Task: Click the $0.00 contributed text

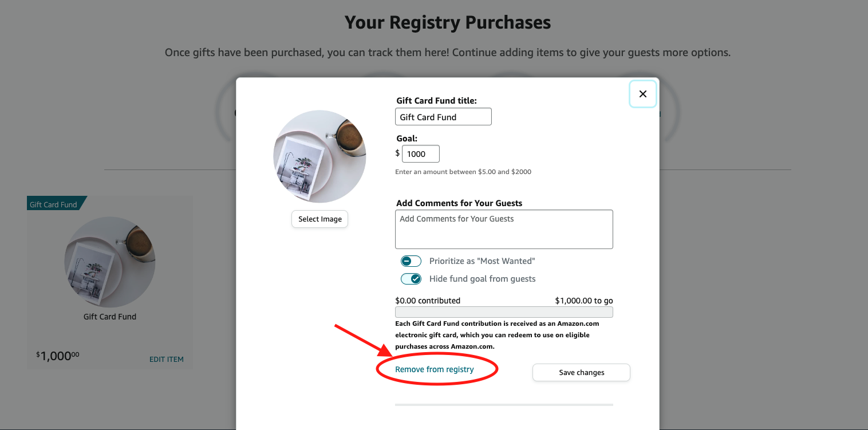Action: [427, 300]
